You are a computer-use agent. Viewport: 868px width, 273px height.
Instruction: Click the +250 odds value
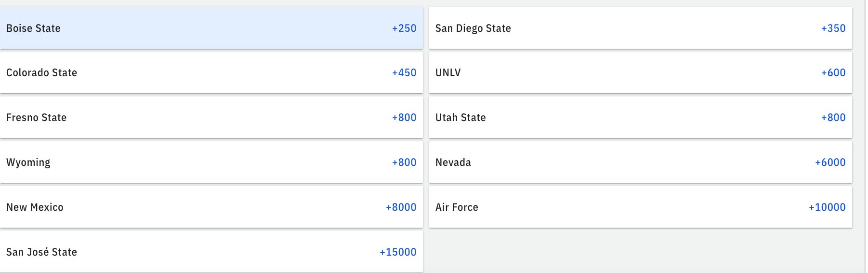404,28
